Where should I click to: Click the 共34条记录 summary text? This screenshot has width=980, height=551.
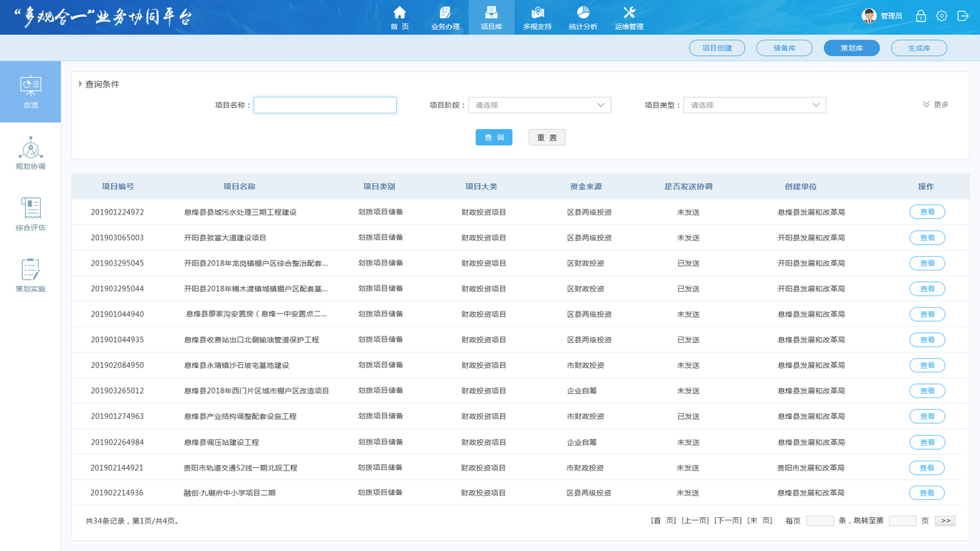tap(133, 521)
